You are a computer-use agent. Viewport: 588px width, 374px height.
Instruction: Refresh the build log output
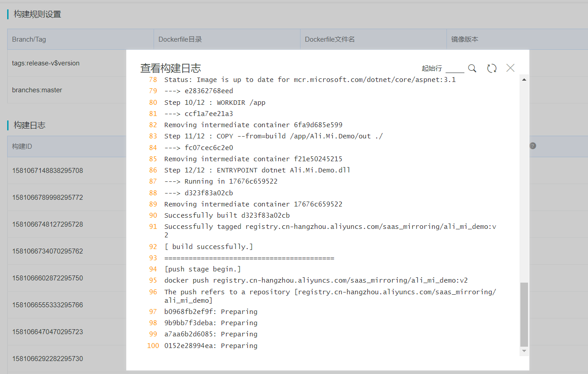491,68
